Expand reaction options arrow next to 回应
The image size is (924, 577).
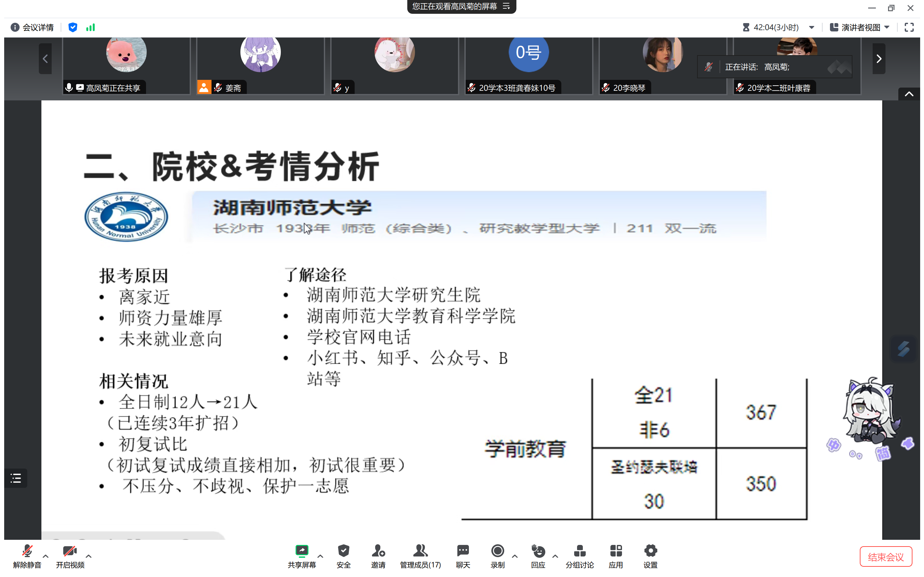point(555,556)
